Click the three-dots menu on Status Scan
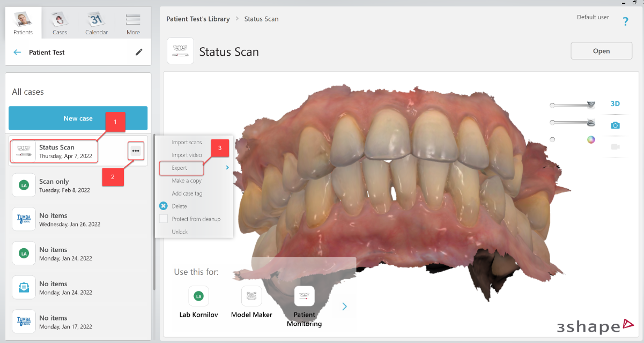 click(x=136, y=151)
